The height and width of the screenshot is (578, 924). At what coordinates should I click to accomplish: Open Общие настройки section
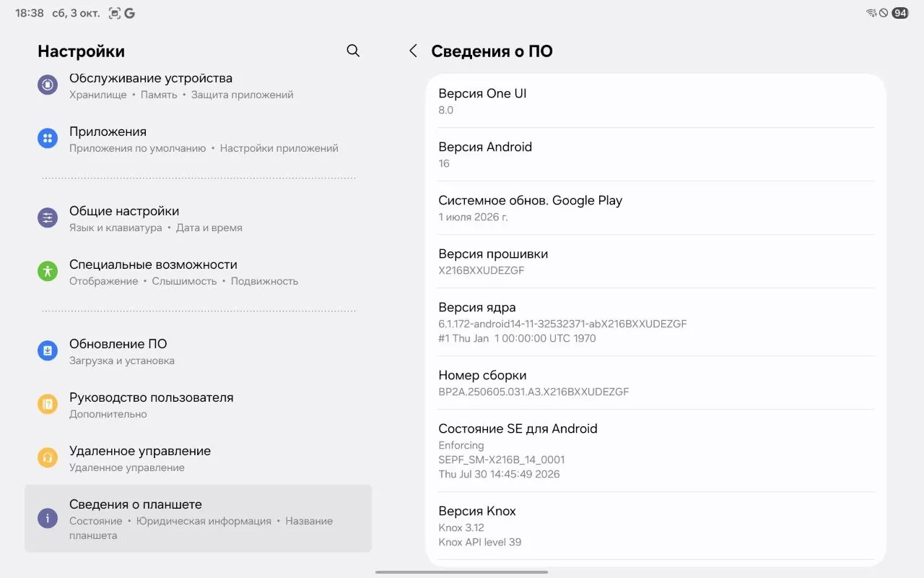pos(198,218)
